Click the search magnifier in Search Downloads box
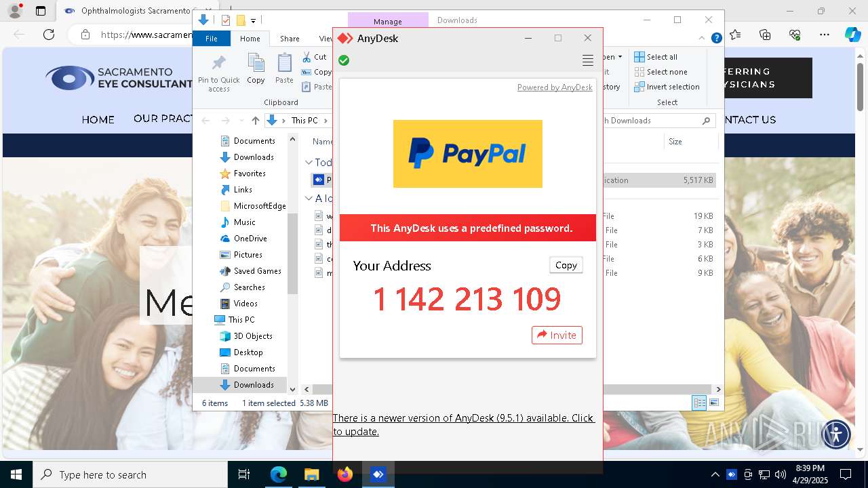Viewport: 868px width, 488px height. point(706,121)
